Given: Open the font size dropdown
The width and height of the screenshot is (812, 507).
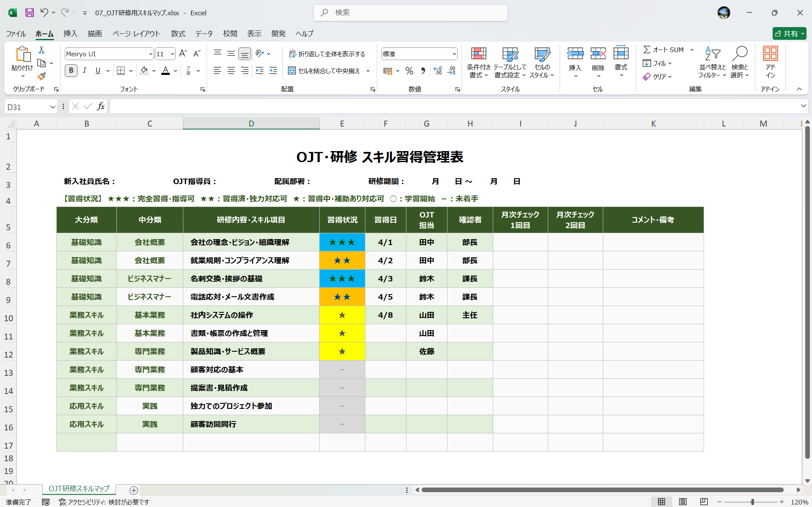Looking at the screenshot, I should pyautogui.click(x=172, y=54).
